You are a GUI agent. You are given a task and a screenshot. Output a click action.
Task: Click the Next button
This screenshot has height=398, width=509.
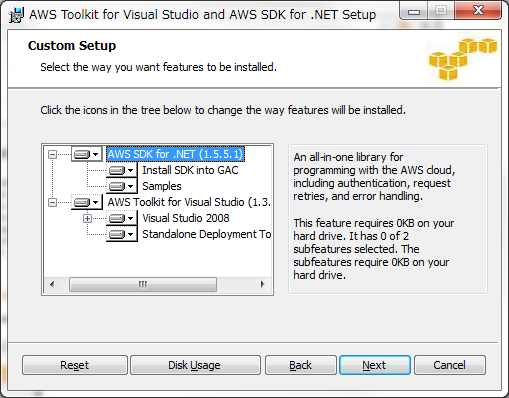tap(375, 365)
